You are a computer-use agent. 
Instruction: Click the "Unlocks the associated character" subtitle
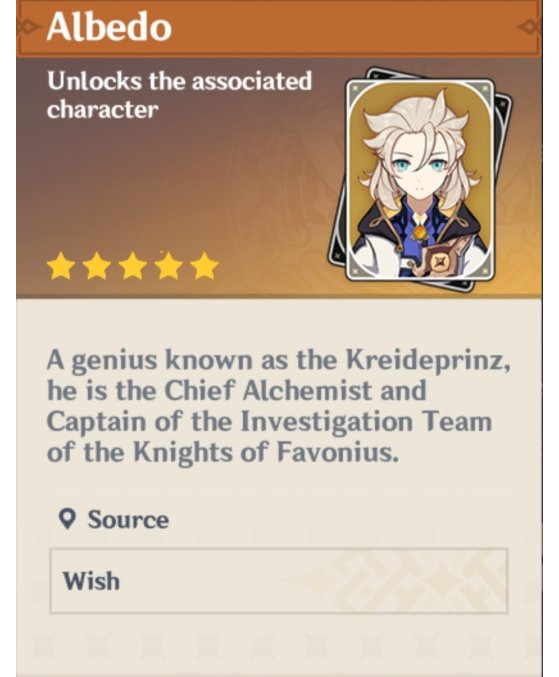point(179,95)
